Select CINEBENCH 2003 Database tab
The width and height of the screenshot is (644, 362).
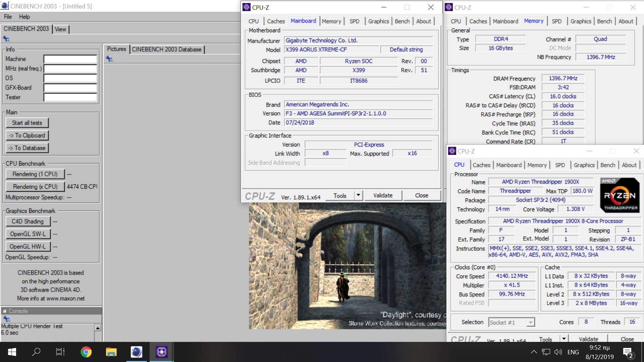[x=167, y=49]
